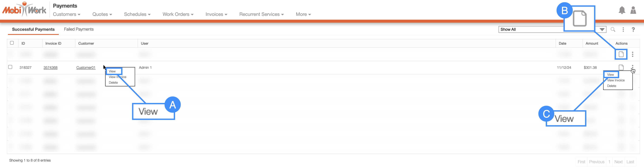This screenshot has width=644, height=167.
Task: Open the Customer01 link
Action: click(86, 68)
